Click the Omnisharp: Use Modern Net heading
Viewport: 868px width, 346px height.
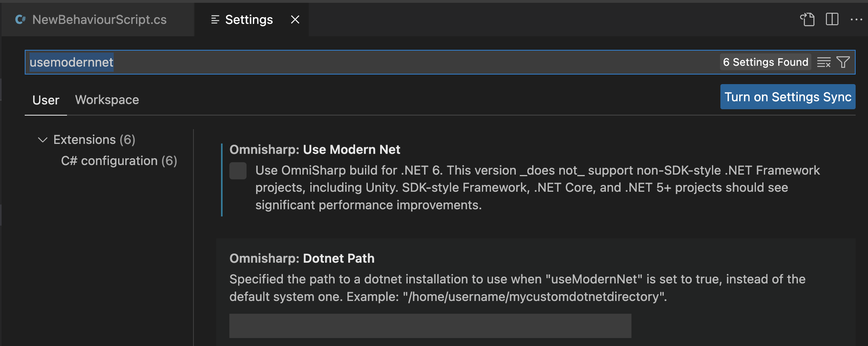click(x=315, y=149)
